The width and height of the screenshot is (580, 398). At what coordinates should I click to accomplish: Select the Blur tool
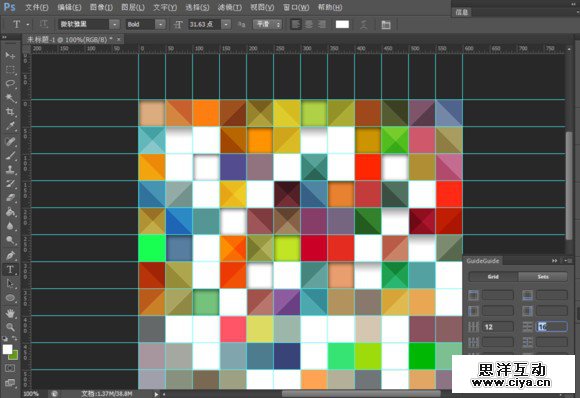(10, 226)
